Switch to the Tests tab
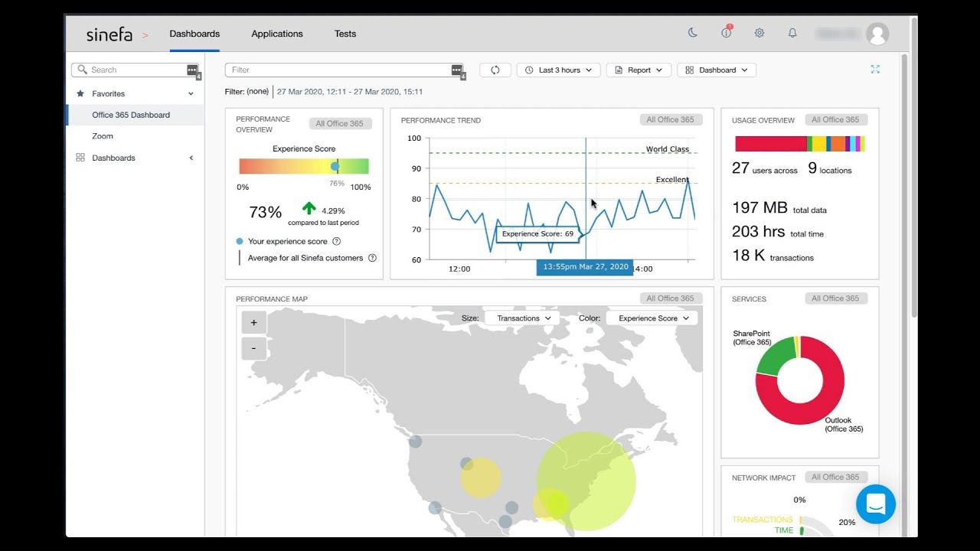980x551 pixels. coord(345,34)
